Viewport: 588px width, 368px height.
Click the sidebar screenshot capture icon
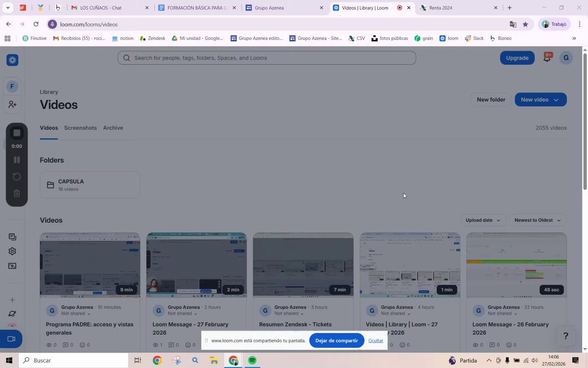click(12, 266)
